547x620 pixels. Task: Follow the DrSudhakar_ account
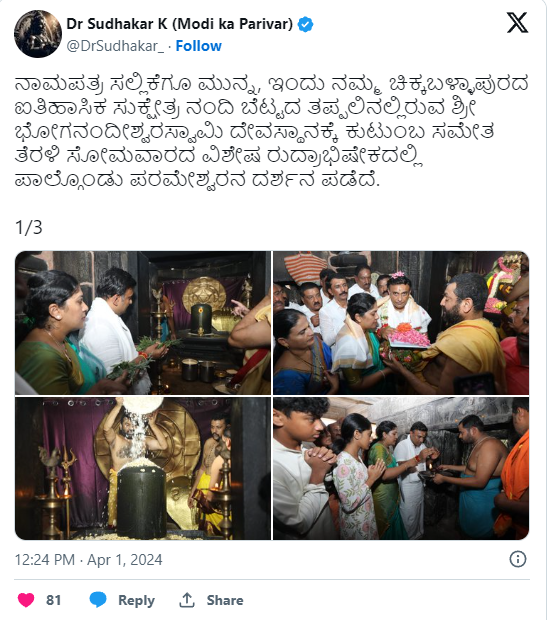tap(199, 46)
